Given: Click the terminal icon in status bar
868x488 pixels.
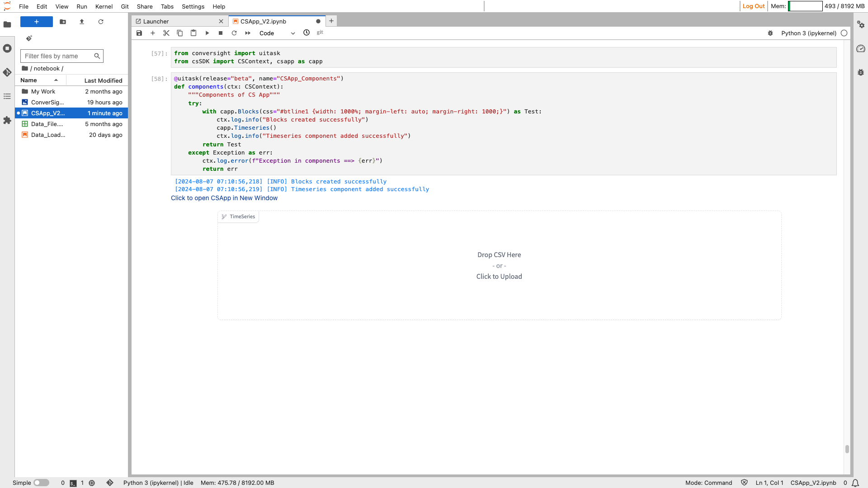Looking at the screenshot, I should pyautogui.click(x=73, y=483).
